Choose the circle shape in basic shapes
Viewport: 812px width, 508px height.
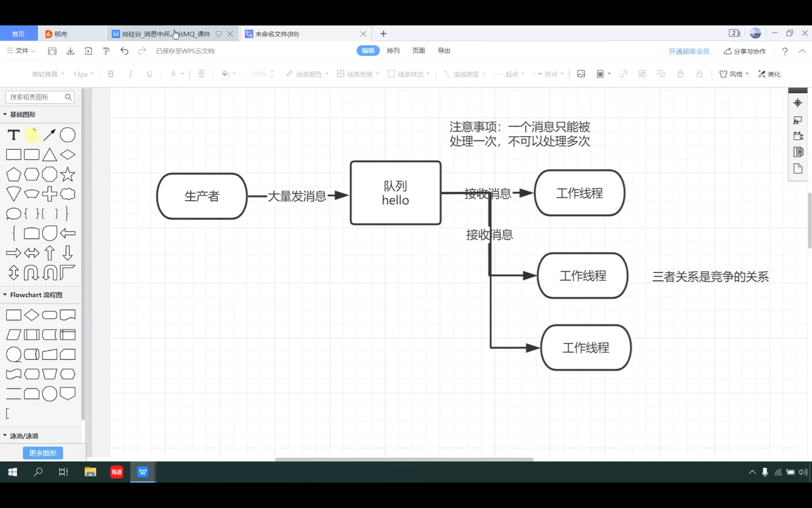click(68, 135)
